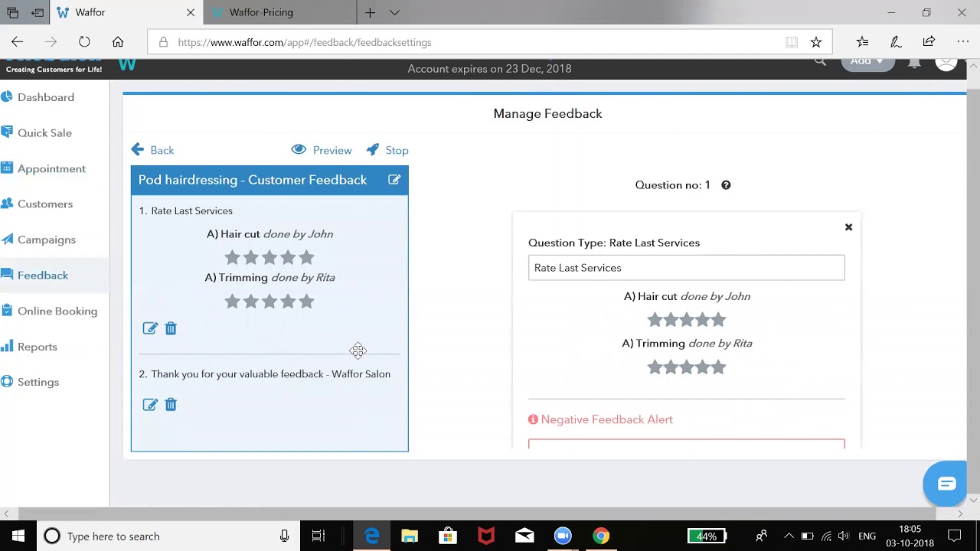Image resolution: width=980 pixels, height=551 pixels.
Task: Click the Rate Last Services text field
Action: click(686, 268)
